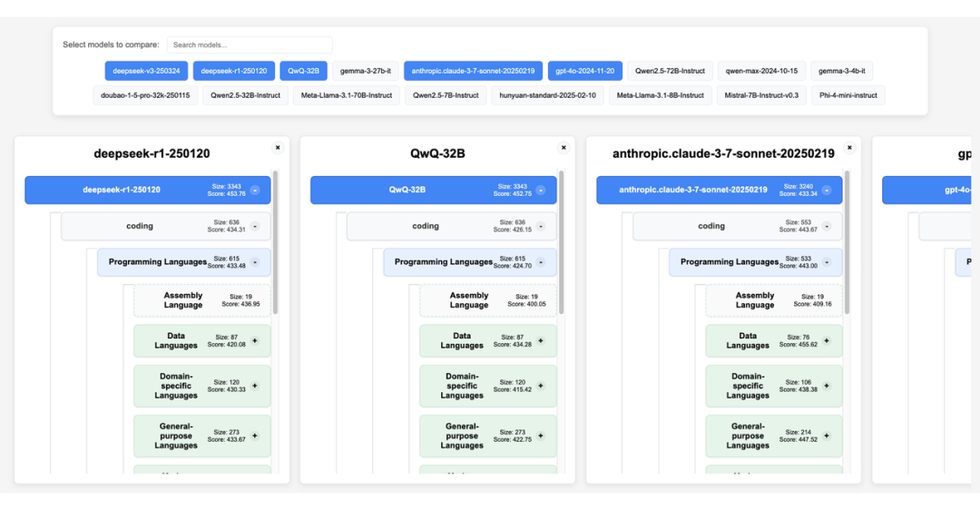Deselect the deepseek-r1-250120 model chip

[x=234, y=71]
